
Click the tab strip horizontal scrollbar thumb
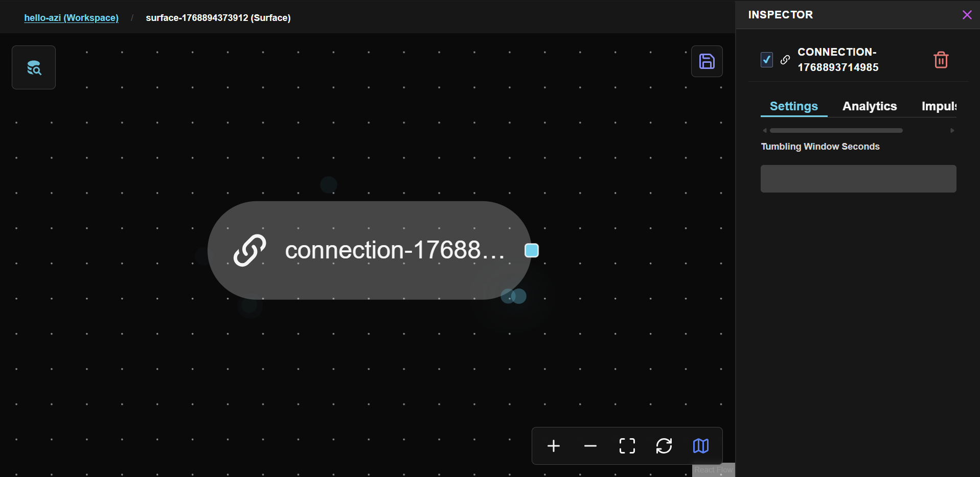[836, 131]
